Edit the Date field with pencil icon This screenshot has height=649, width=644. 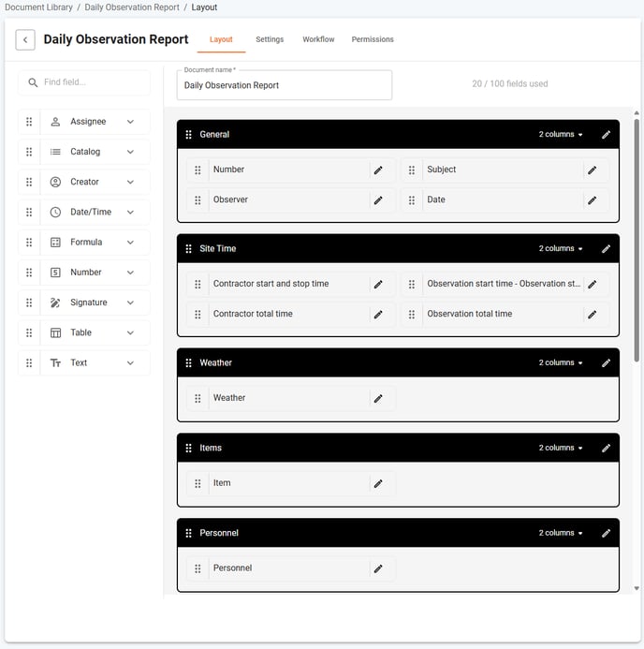click(x=592, y=200)
